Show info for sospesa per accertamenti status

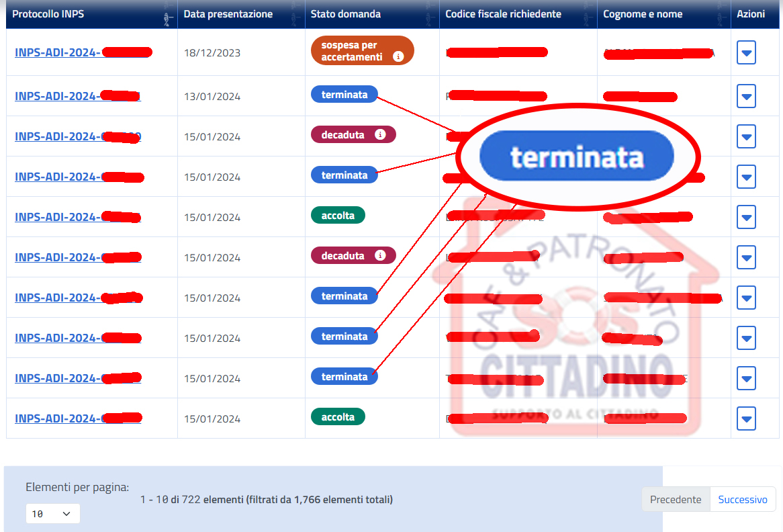(398, 56)
